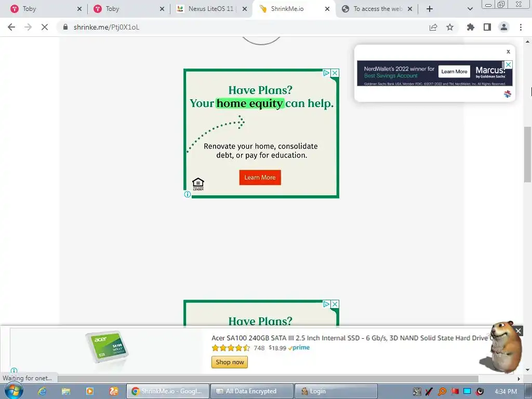Screen dimensions: 532x399
Task: Click the red checkmark tray icon
Action: 429,392
